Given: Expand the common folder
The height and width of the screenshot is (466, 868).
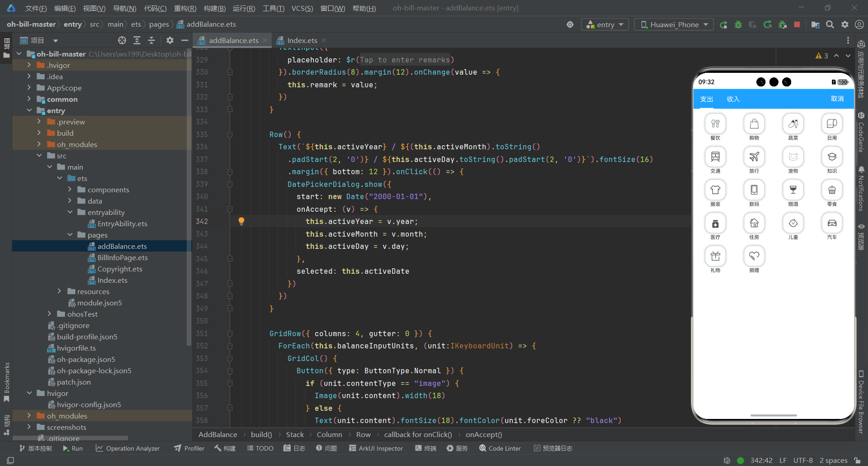Looking at the screenshot, I should [29, 99].
